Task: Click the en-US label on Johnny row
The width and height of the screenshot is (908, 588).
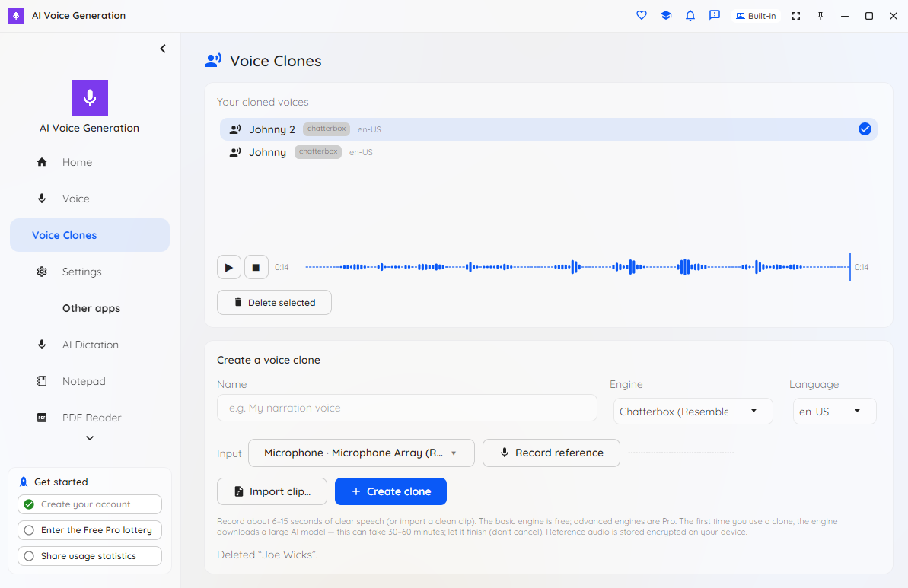Action: pos(361,152)
